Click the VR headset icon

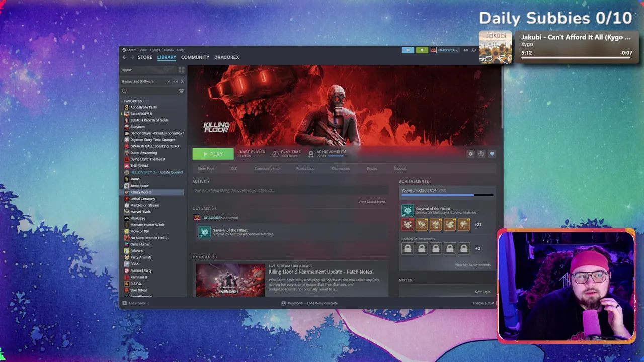tap(466, 50)
